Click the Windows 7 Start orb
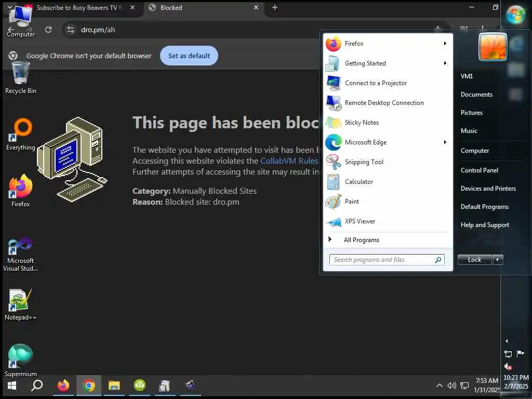The width and height of the screenshot is (532, 399). click(x=516, y=15)
